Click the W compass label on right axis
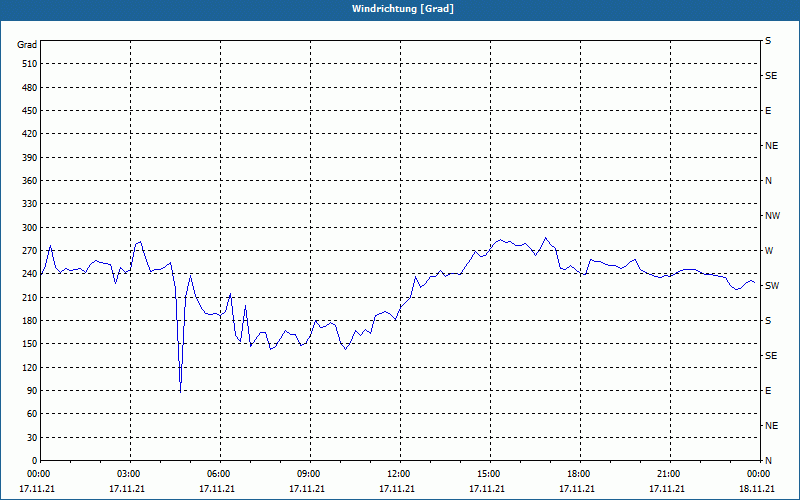Image resolution: width=800 pixels, height=500 pixels. coord(769,251)
